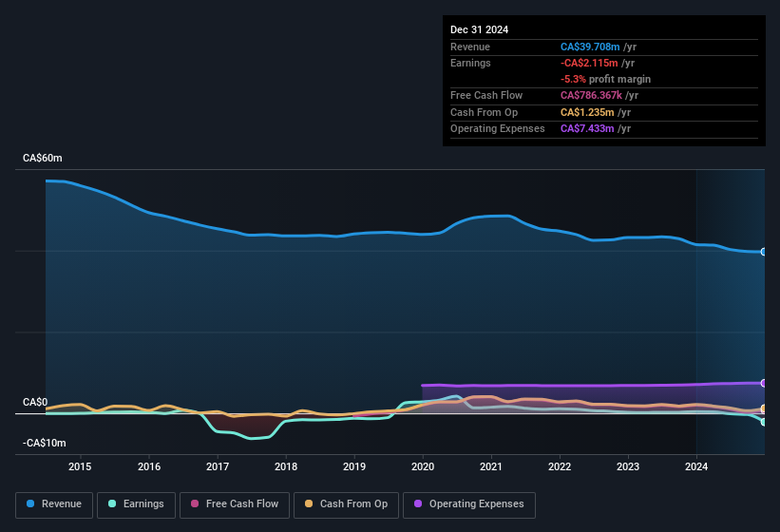Screen dimensions: 780x532
Task: Click the CA$1.235m cash from op value
Action: [x=587, y=112]
